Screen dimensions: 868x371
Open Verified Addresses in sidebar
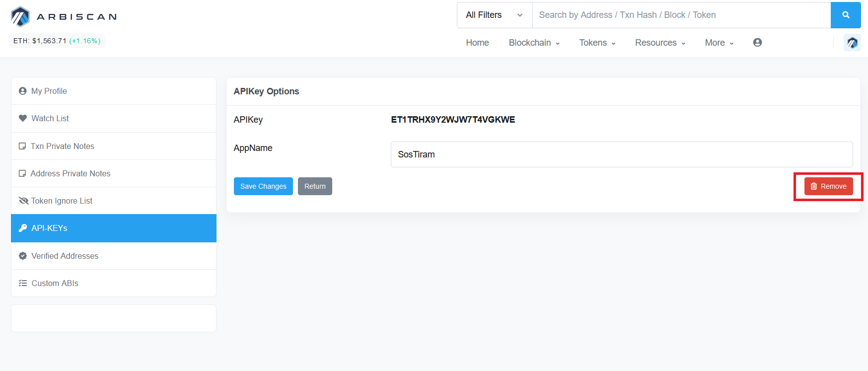(114, 256)
